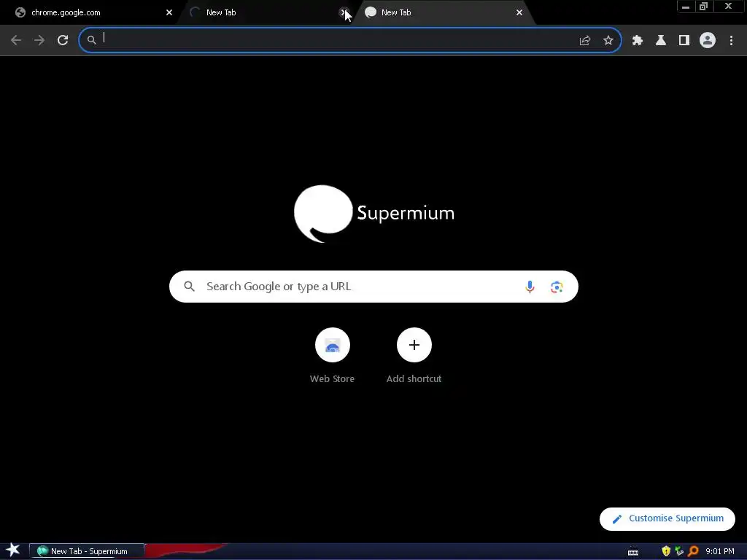
Task: Open the profile avatar menu
Action: (x=708, y=41)
